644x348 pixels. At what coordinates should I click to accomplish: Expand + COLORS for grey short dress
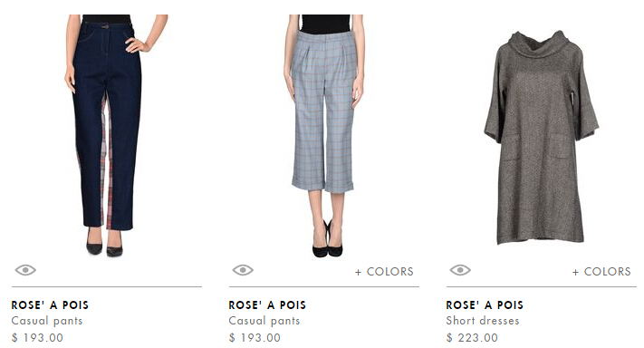601,272
